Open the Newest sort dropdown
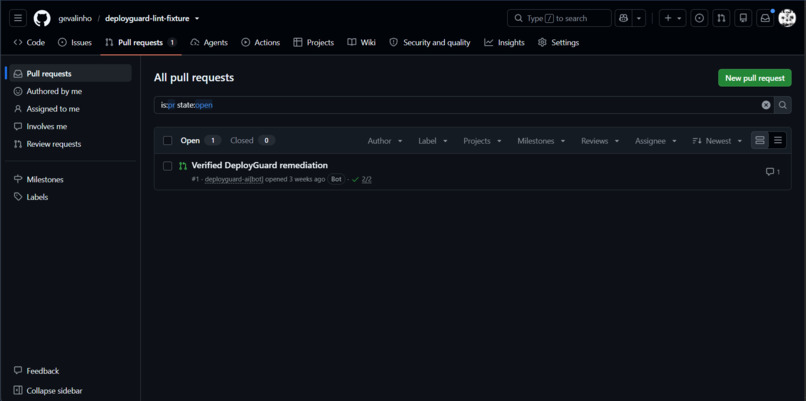The width and height of the screenshot is (806, 401). tap(717, 141)
